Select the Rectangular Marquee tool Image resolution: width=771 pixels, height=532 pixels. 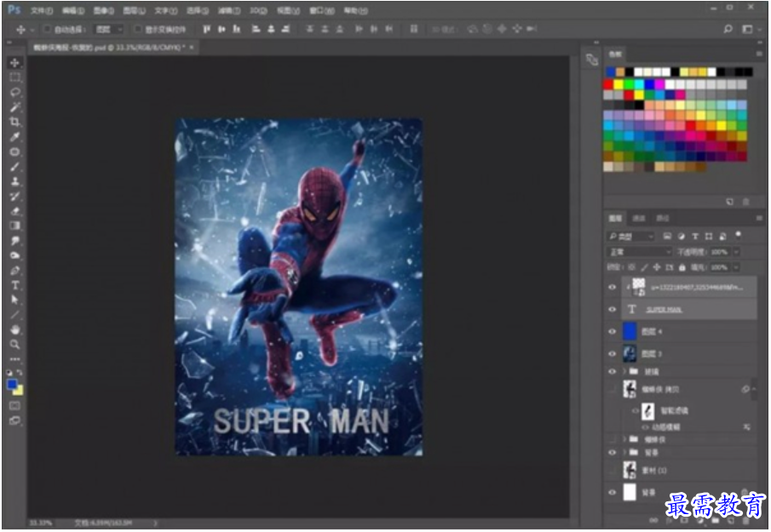coord(14,77)
